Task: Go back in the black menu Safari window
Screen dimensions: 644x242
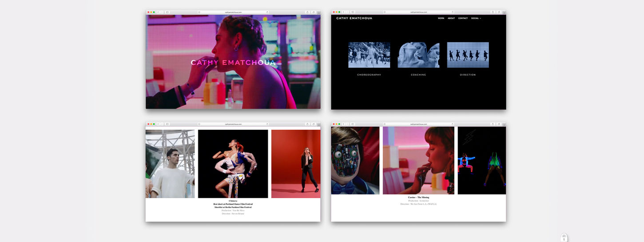Action: click(343, 12)
